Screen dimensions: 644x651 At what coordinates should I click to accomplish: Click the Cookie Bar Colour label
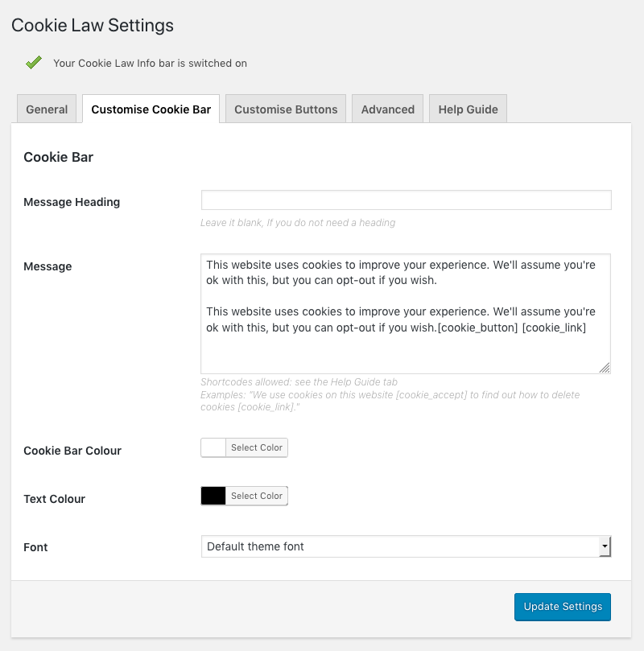(72, 451)
